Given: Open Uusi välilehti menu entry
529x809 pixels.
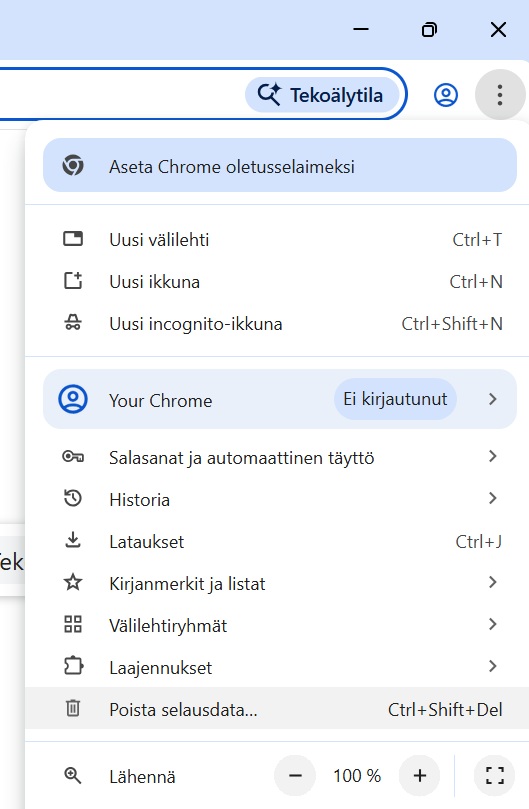Looking at the screenshot, I should 277,239.
